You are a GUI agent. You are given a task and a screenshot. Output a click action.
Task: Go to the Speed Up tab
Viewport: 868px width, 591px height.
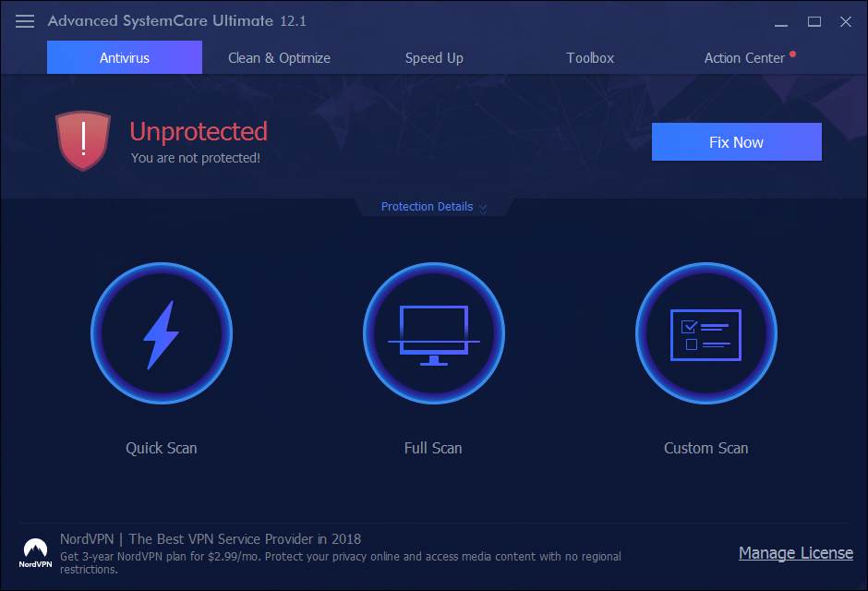point(434,57)
